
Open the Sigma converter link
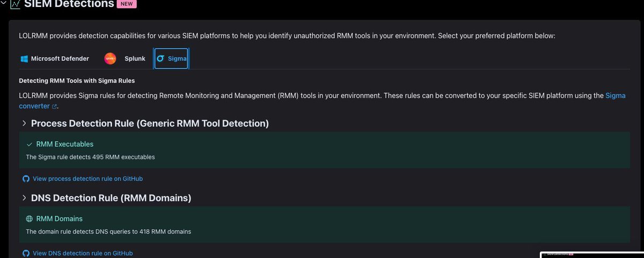615,95
